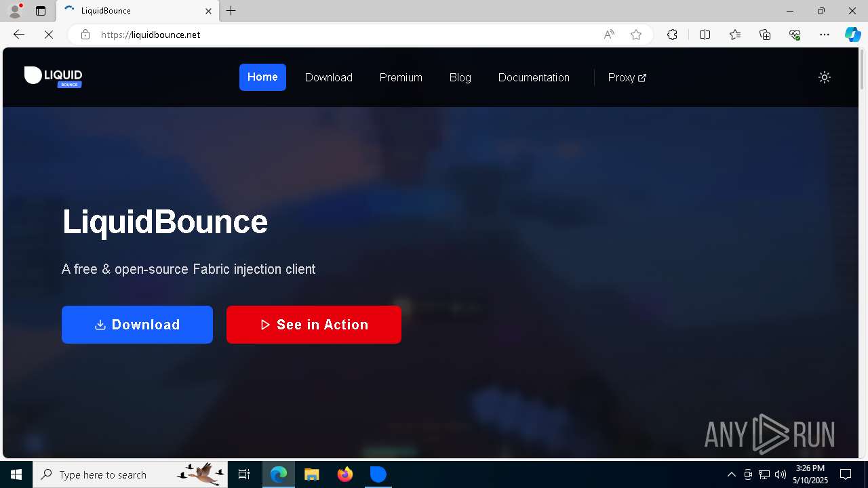
Task: Open the Windows Start menu
Action: (x=16, y=474)
